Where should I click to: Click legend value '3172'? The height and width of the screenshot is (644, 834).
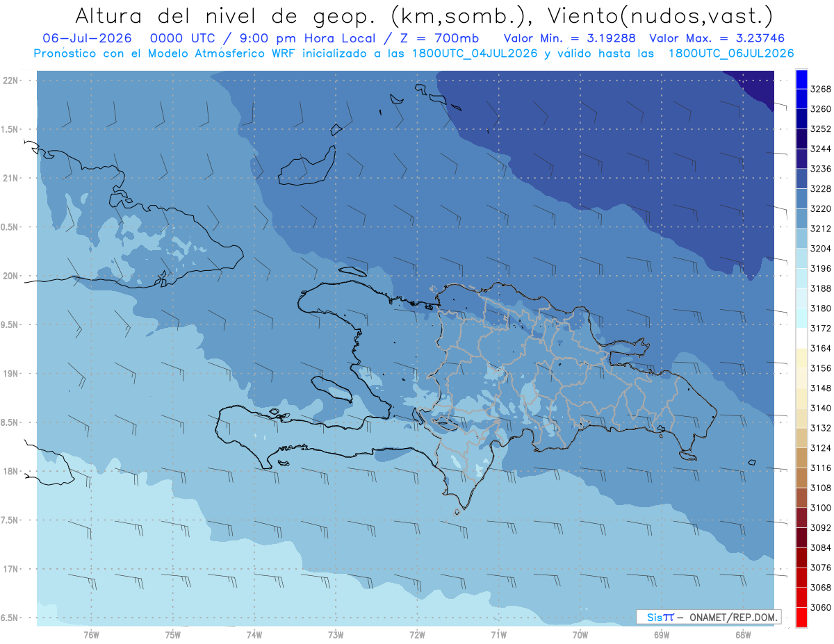[821, 328]
